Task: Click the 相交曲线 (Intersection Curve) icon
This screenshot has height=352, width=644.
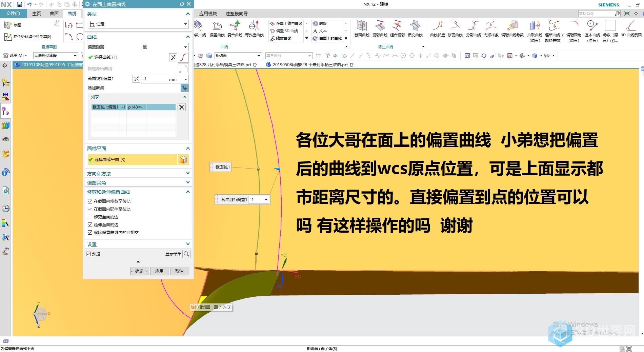Action: (x=415, y=26)
